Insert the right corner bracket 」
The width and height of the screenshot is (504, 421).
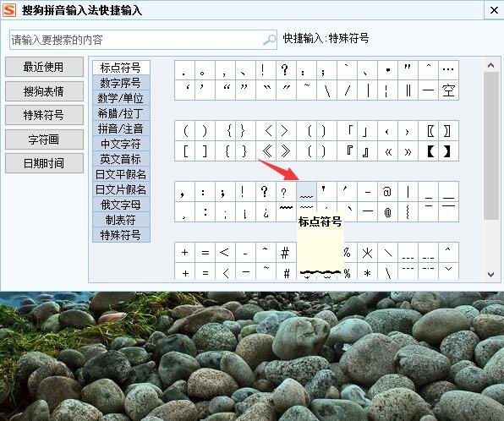367,130
